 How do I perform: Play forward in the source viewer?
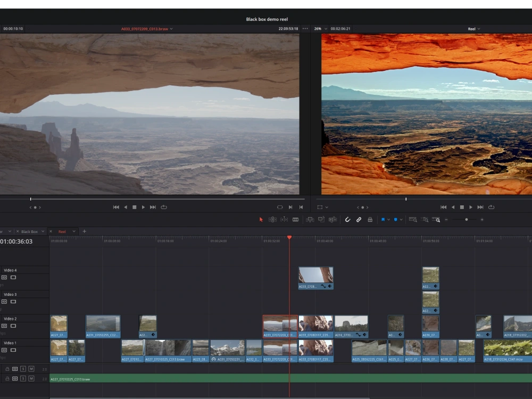click(x=144, y=207)
